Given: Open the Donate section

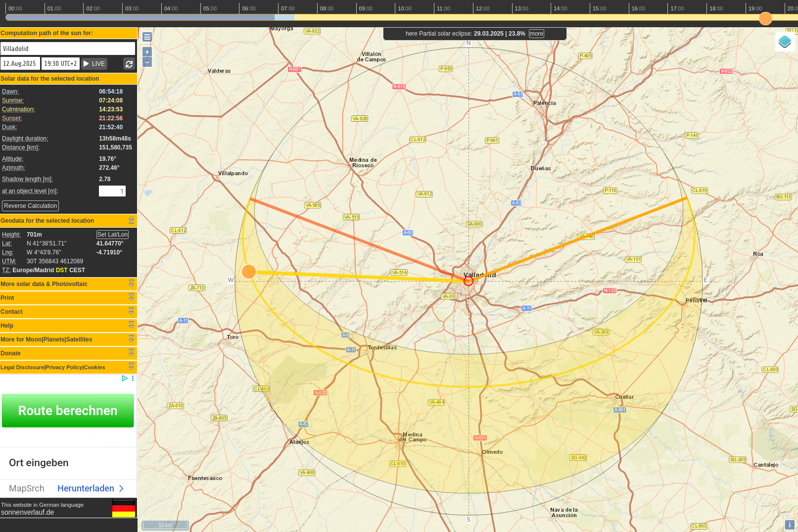Looking at the screenshot, I should 131,353.
